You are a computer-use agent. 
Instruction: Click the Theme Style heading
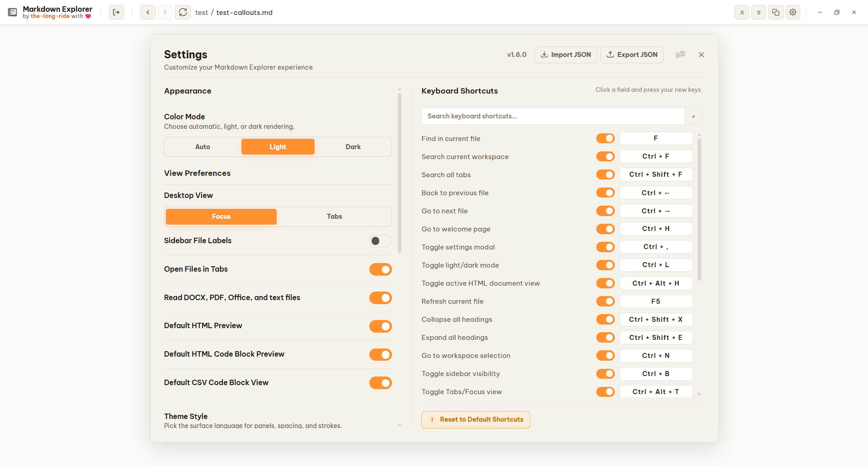coord(186,416)
